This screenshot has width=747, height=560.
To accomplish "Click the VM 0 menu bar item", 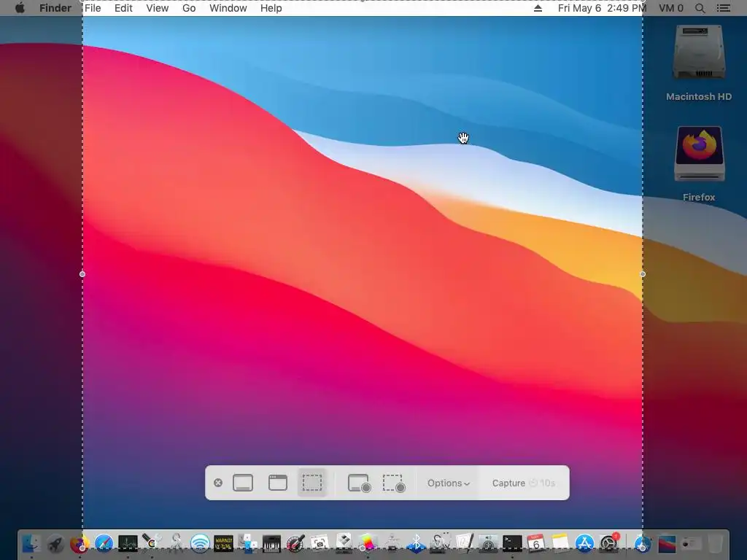I will click(671, 8).
